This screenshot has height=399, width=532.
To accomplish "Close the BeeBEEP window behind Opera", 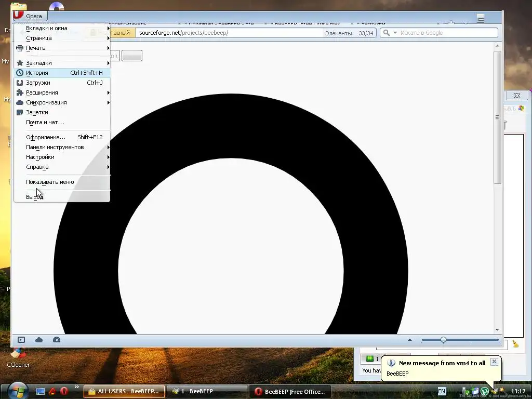I will click(x=517, y=96).
